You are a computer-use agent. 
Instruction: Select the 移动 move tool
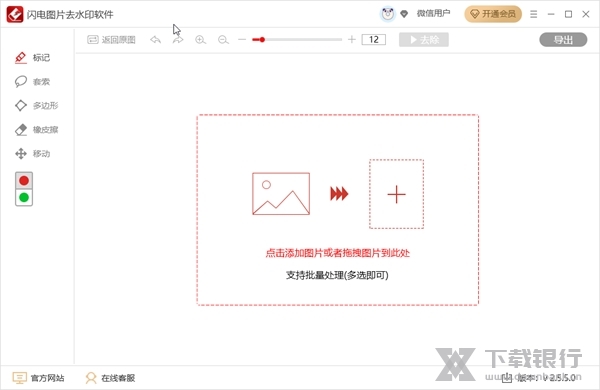(x=32, y=153)
